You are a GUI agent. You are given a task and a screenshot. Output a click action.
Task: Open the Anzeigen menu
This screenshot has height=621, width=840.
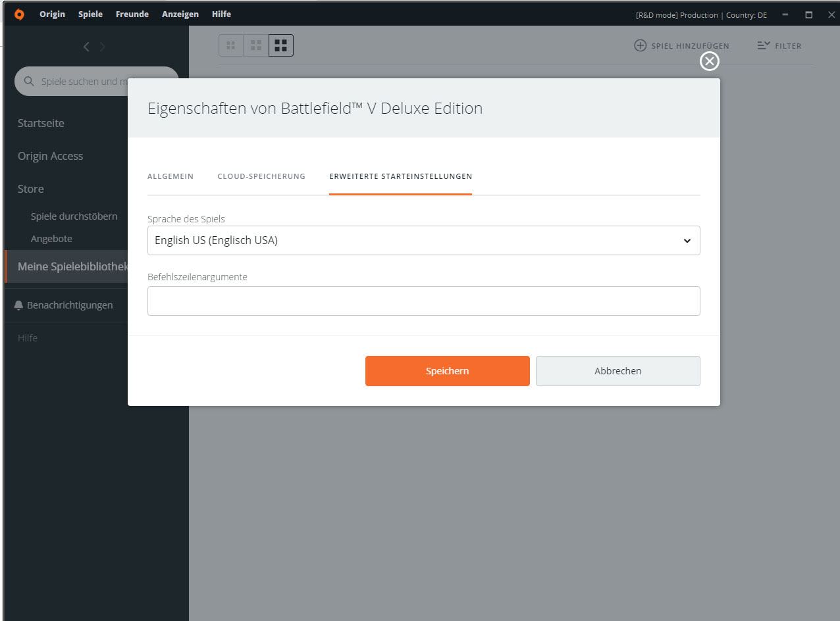[x=180, y=14]
